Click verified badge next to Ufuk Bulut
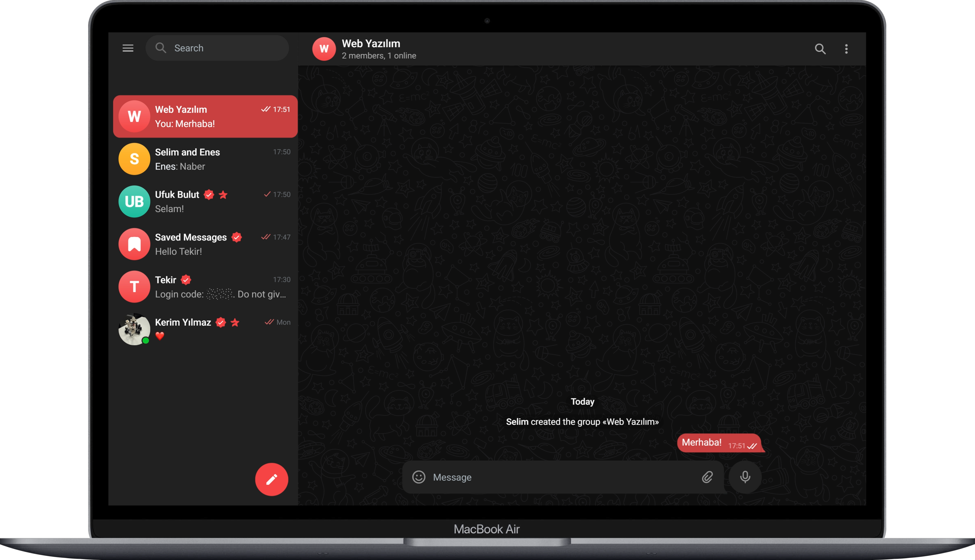The image size is (975, 560). 209,195
